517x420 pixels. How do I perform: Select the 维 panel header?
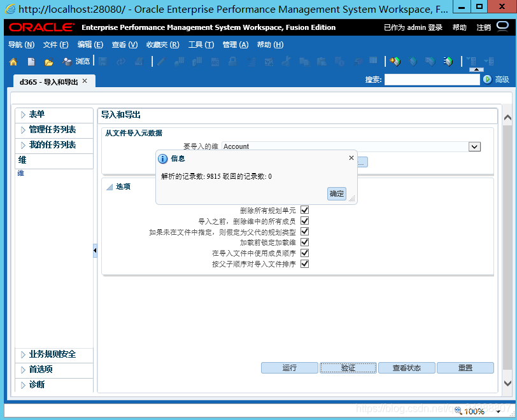coord(54,160)
